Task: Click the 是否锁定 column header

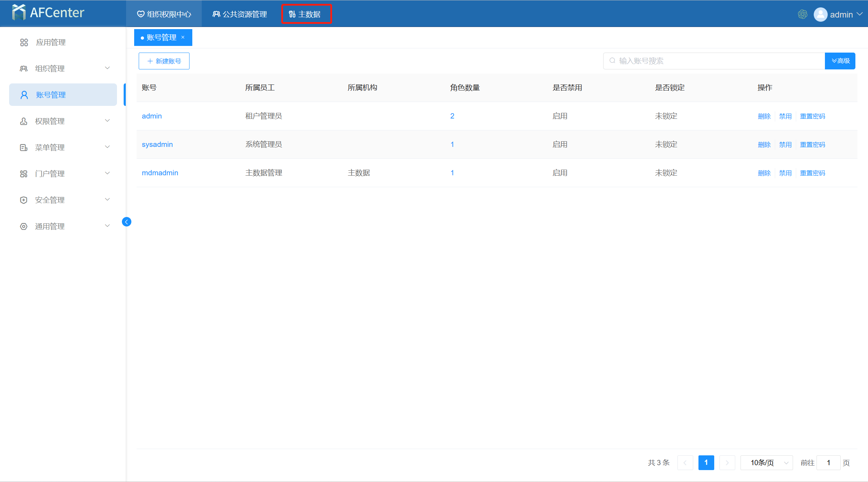Action: (x=670, y=88)
